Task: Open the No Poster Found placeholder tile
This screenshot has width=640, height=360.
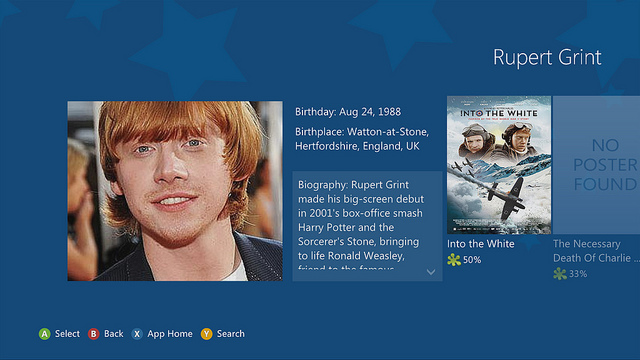Action: (x=596, y=165)
